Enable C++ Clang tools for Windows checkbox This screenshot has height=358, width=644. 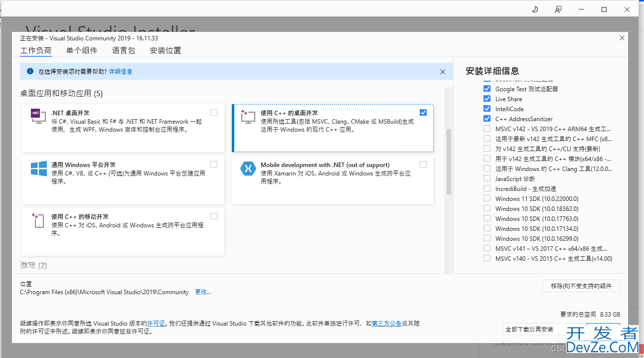487,169
